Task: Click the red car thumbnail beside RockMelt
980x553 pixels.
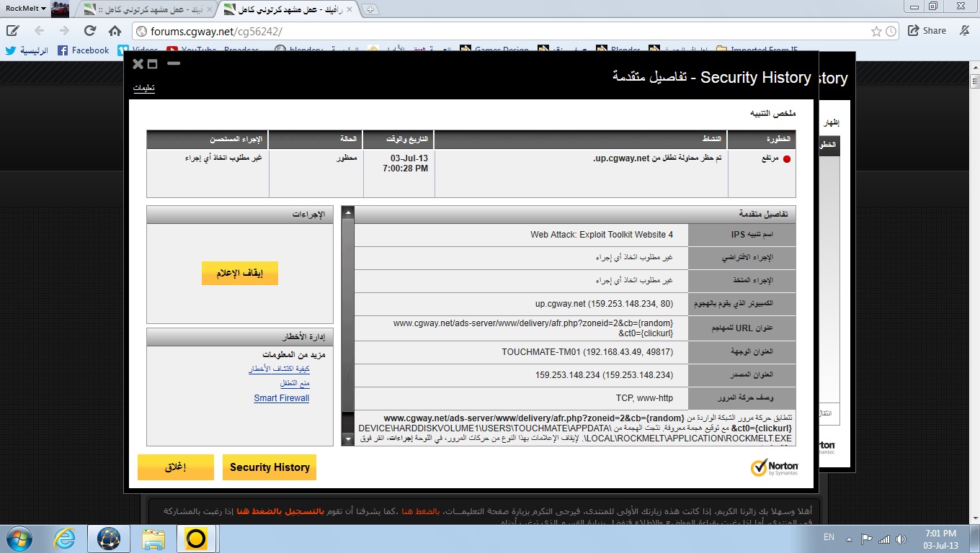Action: click(x=61, y=9)
